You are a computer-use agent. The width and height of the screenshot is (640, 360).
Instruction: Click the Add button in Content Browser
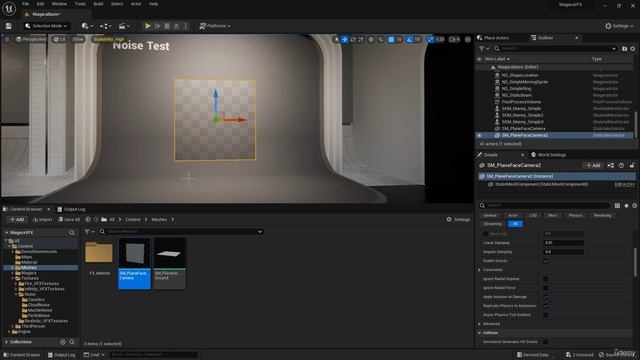(17, 220)
